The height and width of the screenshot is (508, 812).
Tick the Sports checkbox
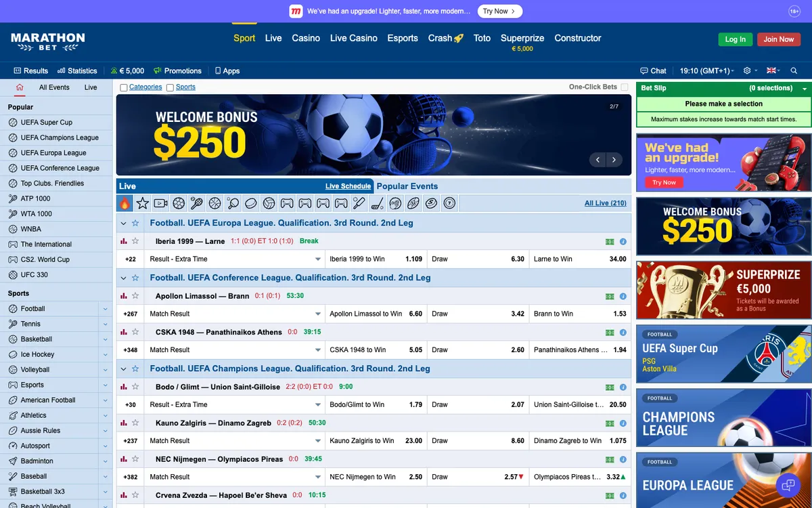point(170,87)
